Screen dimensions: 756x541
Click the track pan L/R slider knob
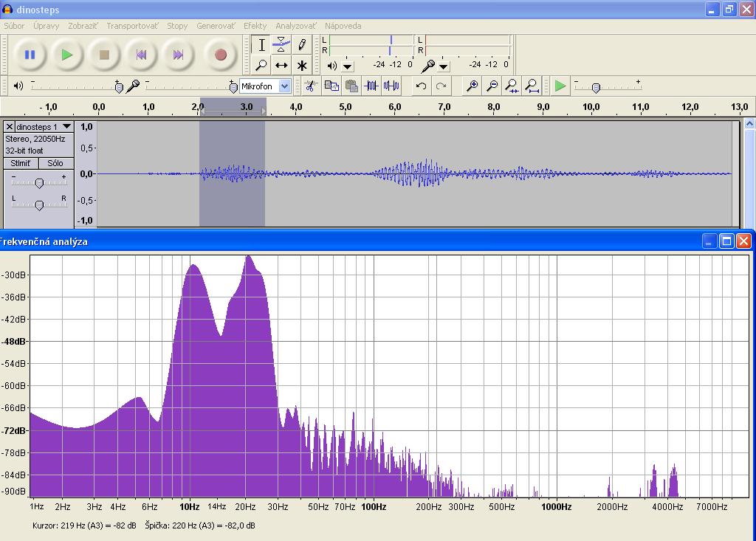coord(40,205)
